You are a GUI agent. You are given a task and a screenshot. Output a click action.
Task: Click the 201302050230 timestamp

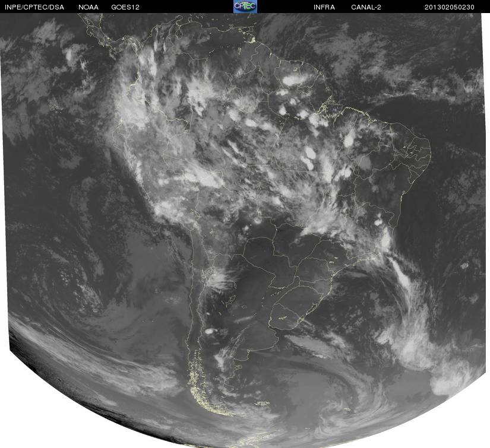click(x=450, y=7)
